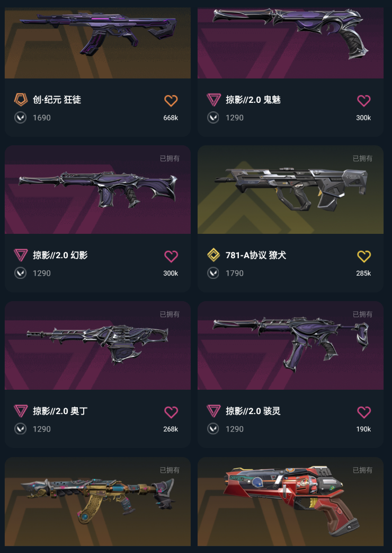Click the VP coin icon under 掠影//2.0 骇灵

tap(213, 429)
